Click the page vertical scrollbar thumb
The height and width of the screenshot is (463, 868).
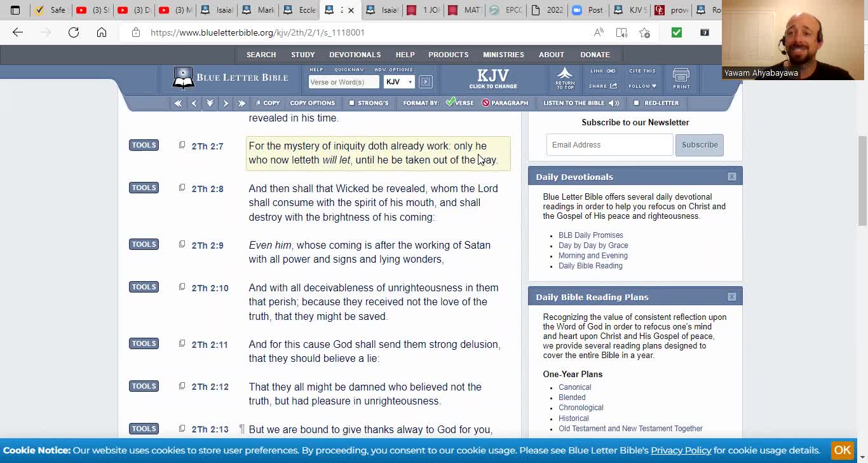point(862,181)
